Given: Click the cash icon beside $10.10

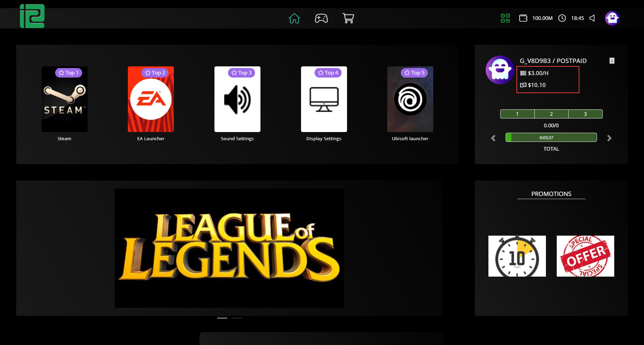Looking at the screenshot, I should 523,85.
